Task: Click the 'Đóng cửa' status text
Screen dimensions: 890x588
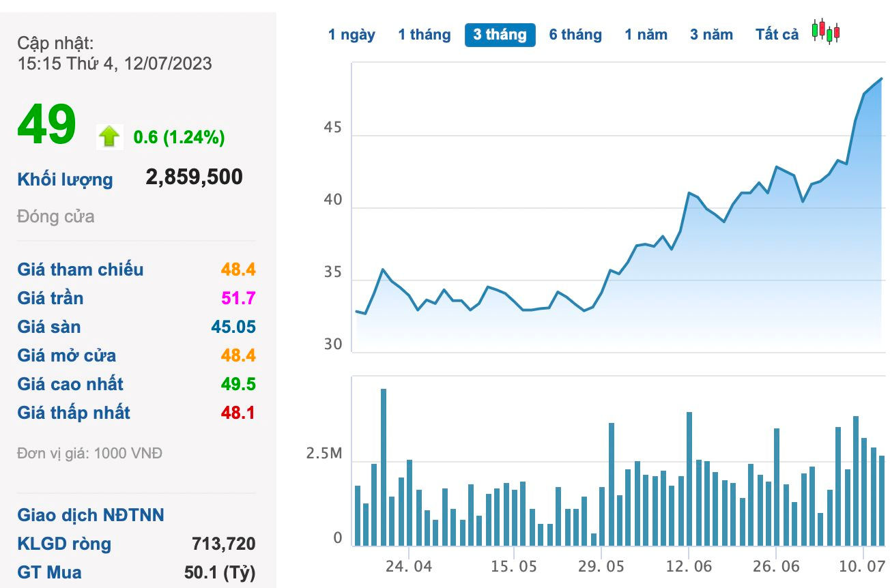Action: [x=56, y=217]
